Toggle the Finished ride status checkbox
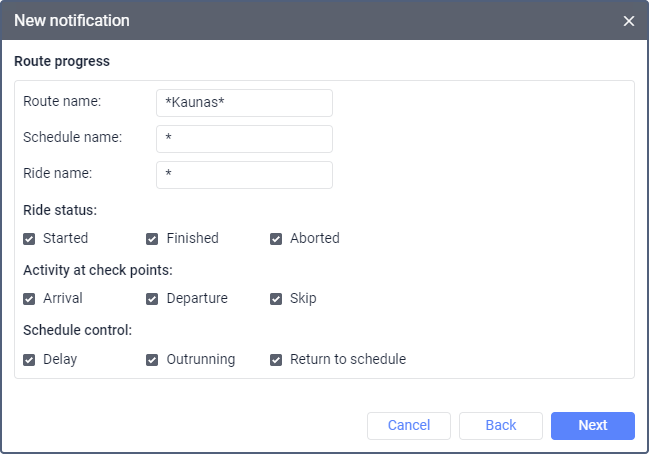 coord(153,239)
